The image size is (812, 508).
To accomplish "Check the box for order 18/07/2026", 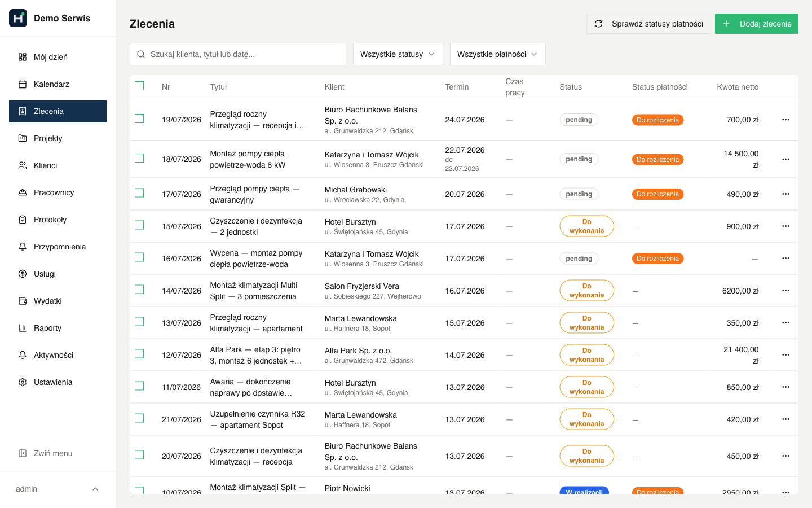I will pyautogui.click(x=139, y=158).
